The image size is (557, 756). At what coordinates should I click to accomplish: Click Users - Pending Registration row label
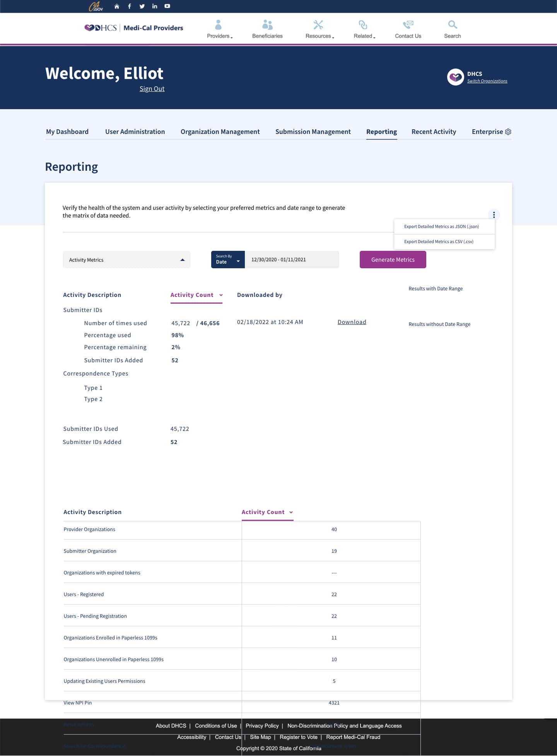pos(95,616)
